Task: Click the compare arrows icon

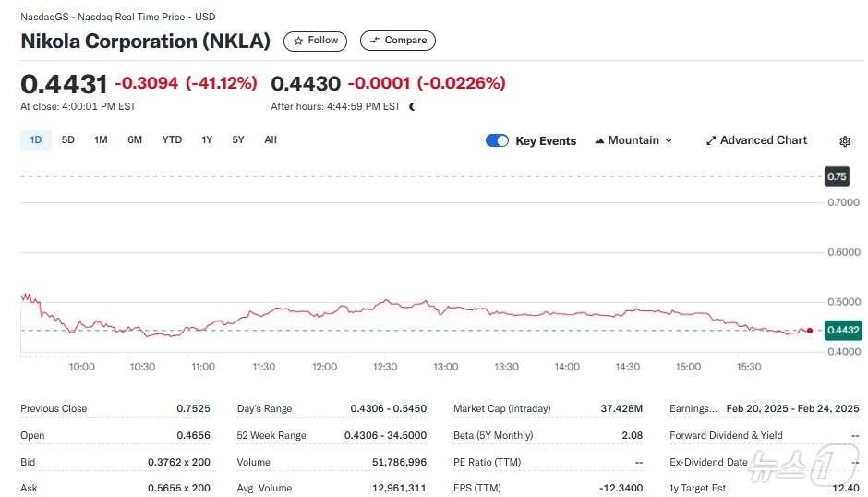Action: pyautogui.click(x=375, y=41)
